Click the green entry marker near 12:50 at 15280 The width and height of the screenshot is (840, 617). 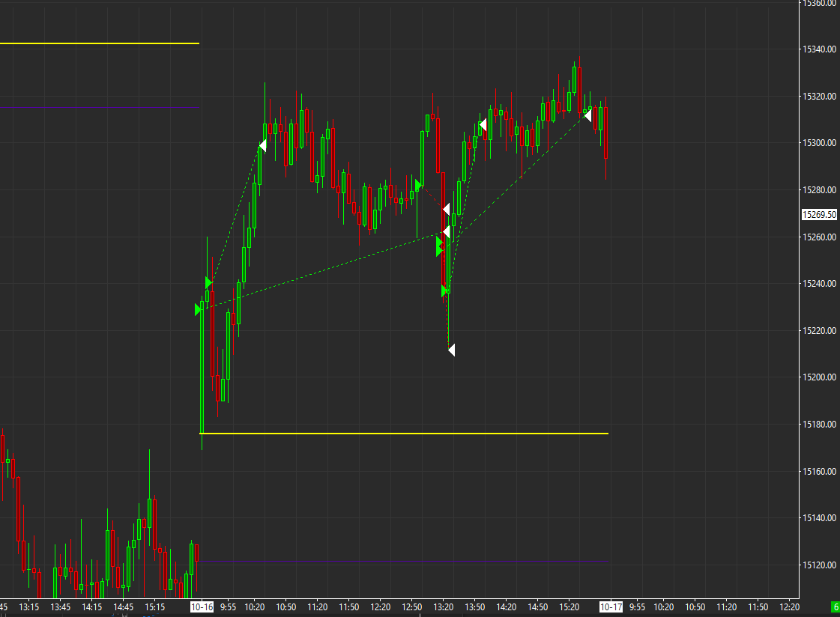click(418, 185)
